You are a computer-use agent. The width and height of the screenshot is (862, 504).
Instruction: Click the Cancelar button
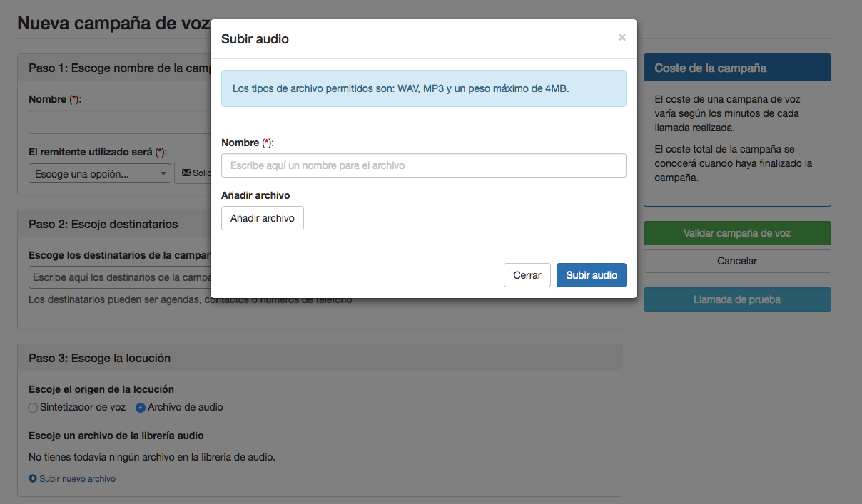click(x=736, y=261)
